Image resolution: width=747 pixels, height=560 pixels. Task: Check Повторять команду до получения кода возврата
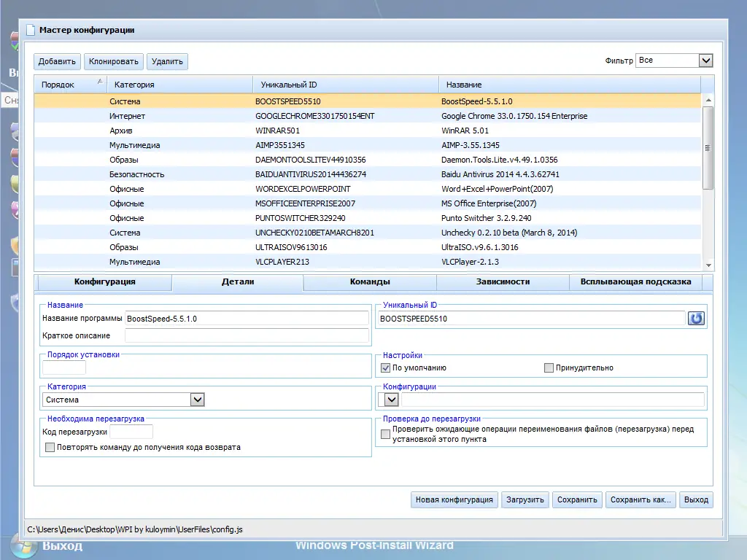50,448
